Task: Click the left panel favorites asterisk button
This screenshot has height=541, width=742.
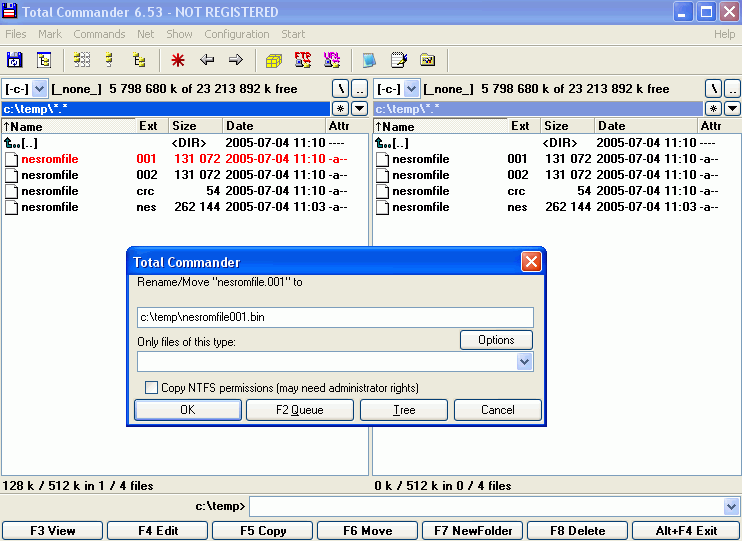Action: [x=340, y=109]
